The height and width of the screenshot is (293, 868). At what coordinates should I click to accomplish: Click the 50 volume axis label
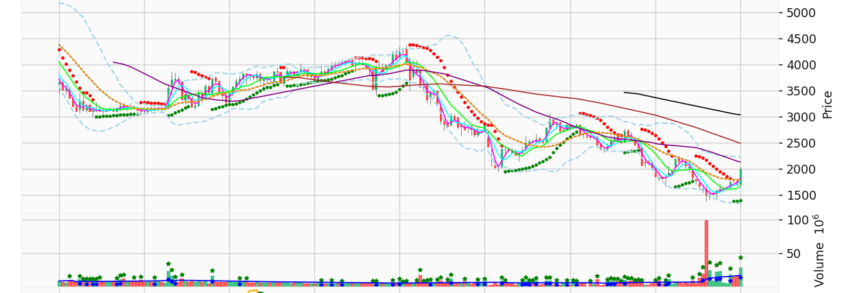coord(794,254)
